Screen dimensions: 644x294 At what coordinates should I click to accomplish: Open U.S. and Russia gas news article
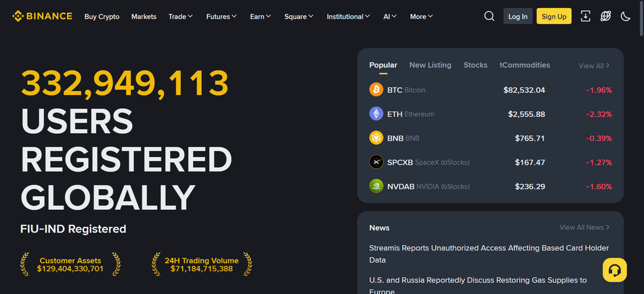[478, 286]
